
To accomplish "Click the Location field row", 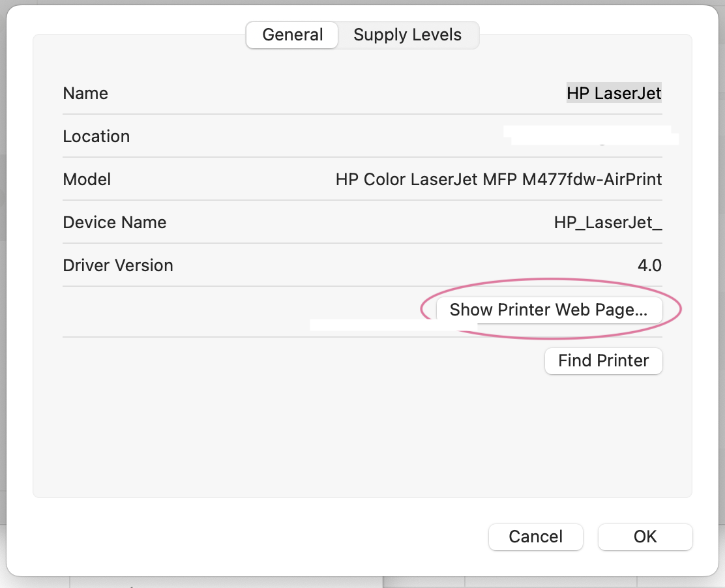I will pos(363,136).
